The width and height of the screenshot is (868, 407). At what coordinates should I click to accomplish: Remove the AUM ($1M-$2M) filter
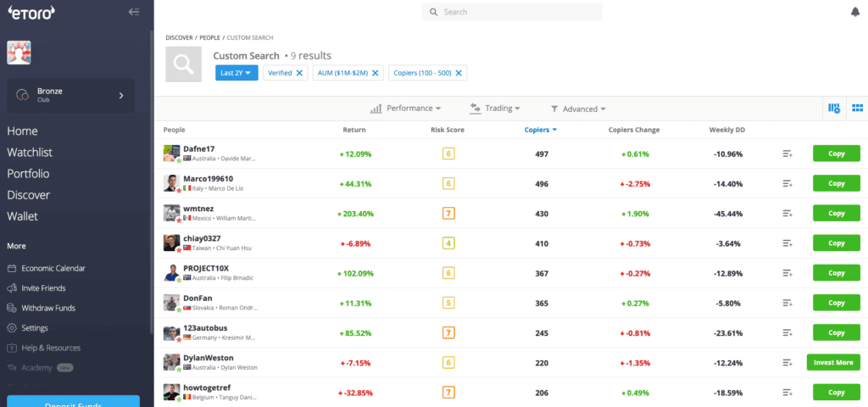[x=375, y=73]
